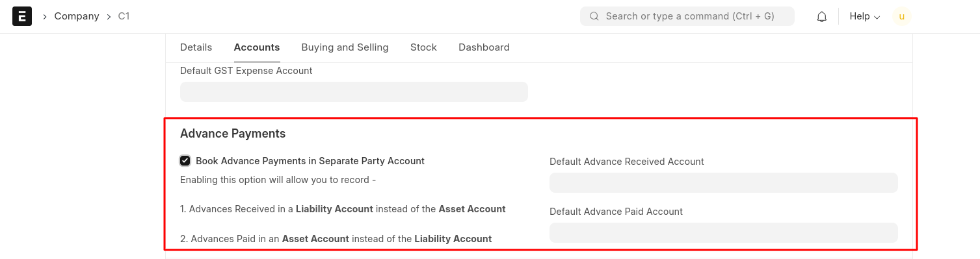Open the Dashboard tab
Screen dimensions: 980x259
click(x=484, y=47)
